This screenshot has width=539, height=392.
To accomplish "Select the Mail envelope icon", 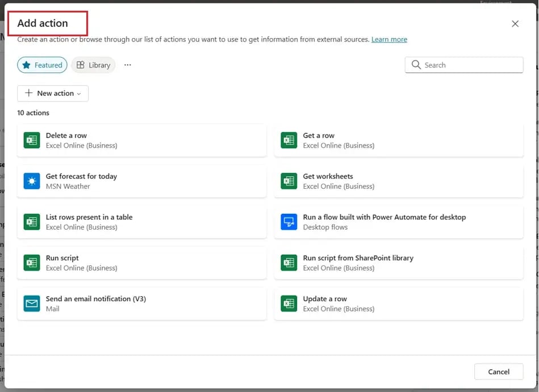I will tap(31, 304).
